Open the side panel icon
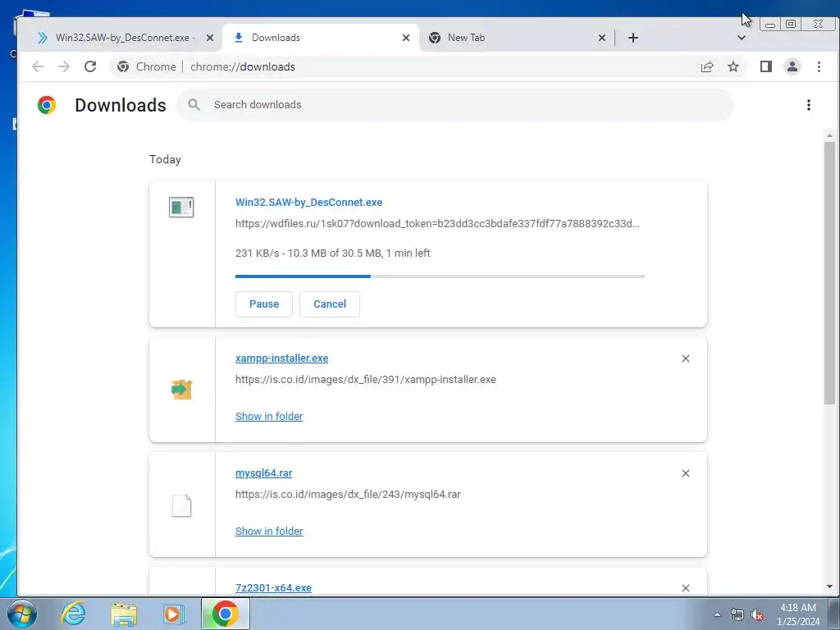Image resolution: width=840 pixels, height=630 pixels. tap(766, 66)
